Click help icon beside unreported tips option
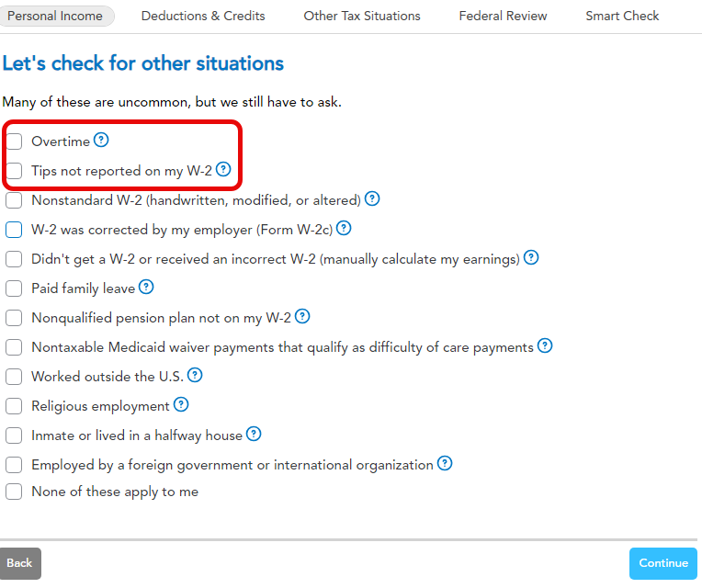 (x=223, y=169)
